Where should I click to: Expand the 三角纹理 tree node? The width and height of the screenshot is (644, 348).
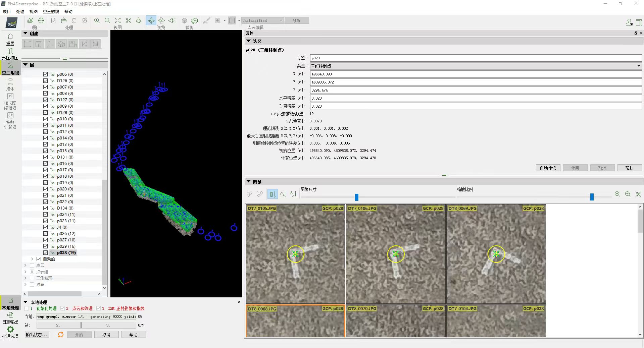click(26, 278)
